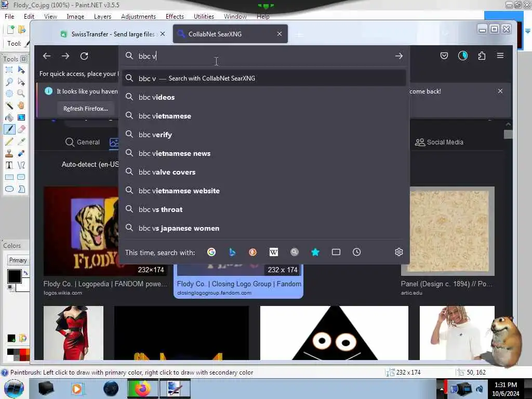Select the Pencil tool in Paint.NET
This screenshot has width=532, height=399.
pyautogui.click(x=9, y=141)
